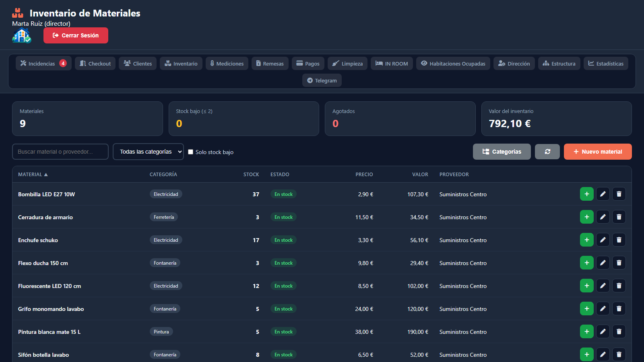The image size is (644, 362).
Task: Enable the Solo stock bajo checkbox
Action: 191,152
